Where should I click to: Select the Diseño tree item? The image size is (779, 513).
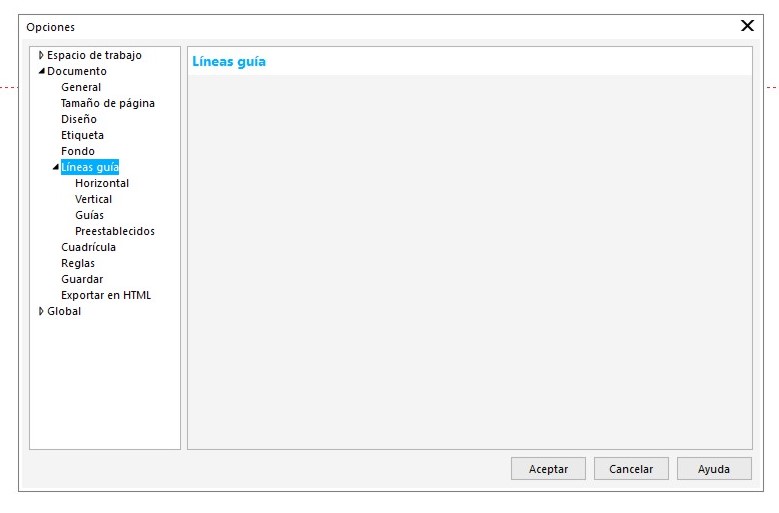pyautogui.click(x=79, y=120)
